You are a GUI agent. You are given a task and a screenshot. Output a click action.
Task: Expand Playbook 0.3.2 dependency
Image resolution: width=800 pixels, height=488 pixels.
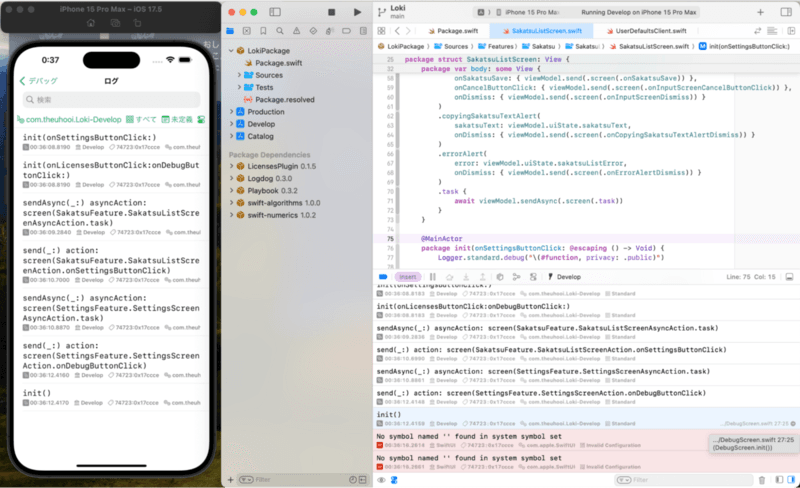pos(231,191)
